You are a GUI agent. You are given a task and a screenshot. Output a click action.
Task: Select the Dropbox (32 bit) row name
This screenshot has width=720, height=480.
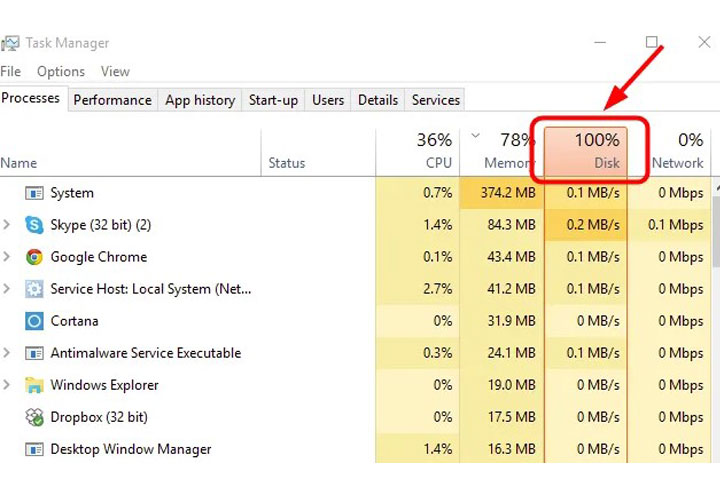(x=99, y=417)
